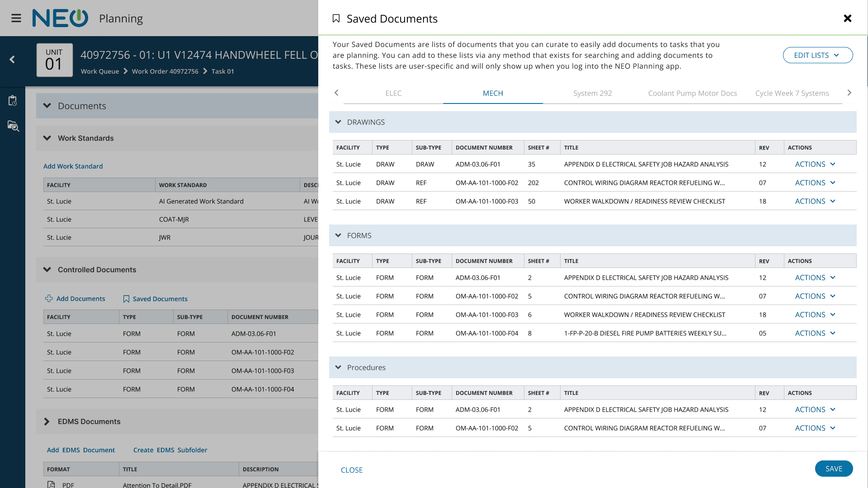Open the document search sidebar icon
Screen dimensions: 868x488
coord(13,126)
